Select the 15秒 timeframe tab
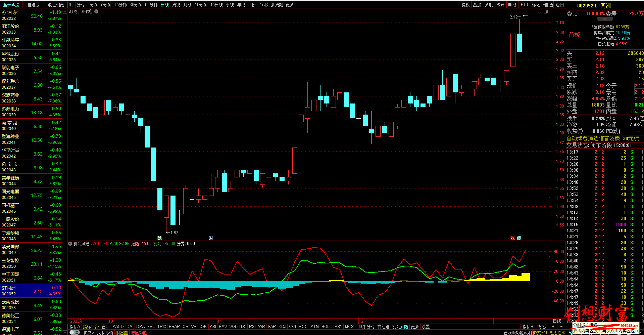The width and height of the screenshot is (644, 335). (264, 5)
